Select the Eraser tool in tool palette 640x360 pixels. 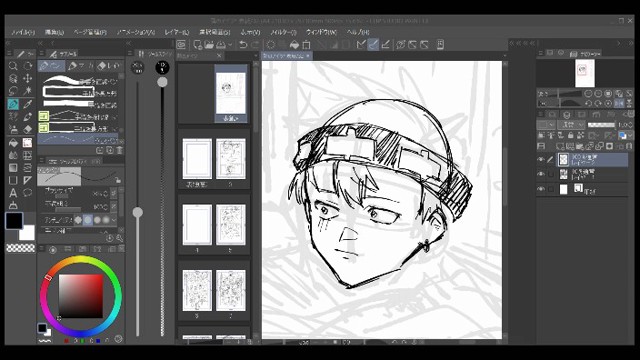point(27,129)
